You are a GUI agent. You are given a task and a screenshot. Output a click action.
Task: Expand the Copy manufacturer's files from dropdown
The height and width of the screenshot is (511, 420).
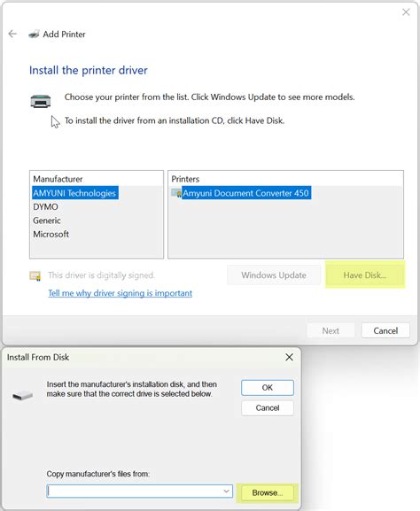226,492
